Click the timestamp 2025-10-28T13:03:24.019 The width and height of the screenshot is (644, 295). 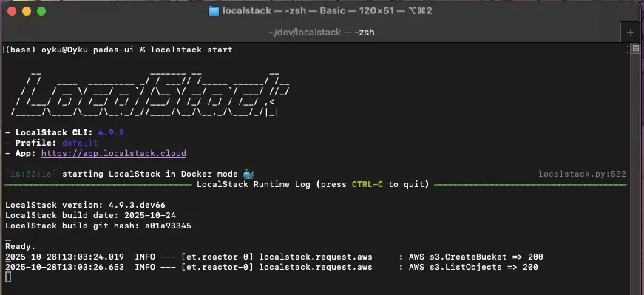click(x=64, y=257)
